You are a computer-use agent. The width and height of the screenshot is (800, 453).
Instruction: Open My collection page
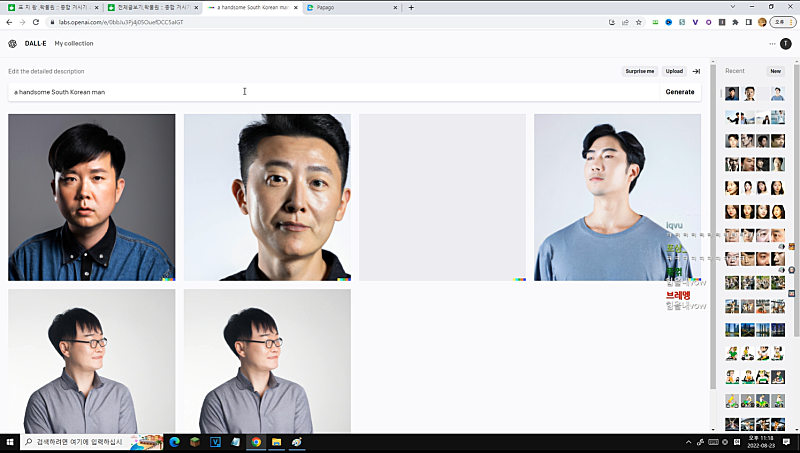(74, 44)
